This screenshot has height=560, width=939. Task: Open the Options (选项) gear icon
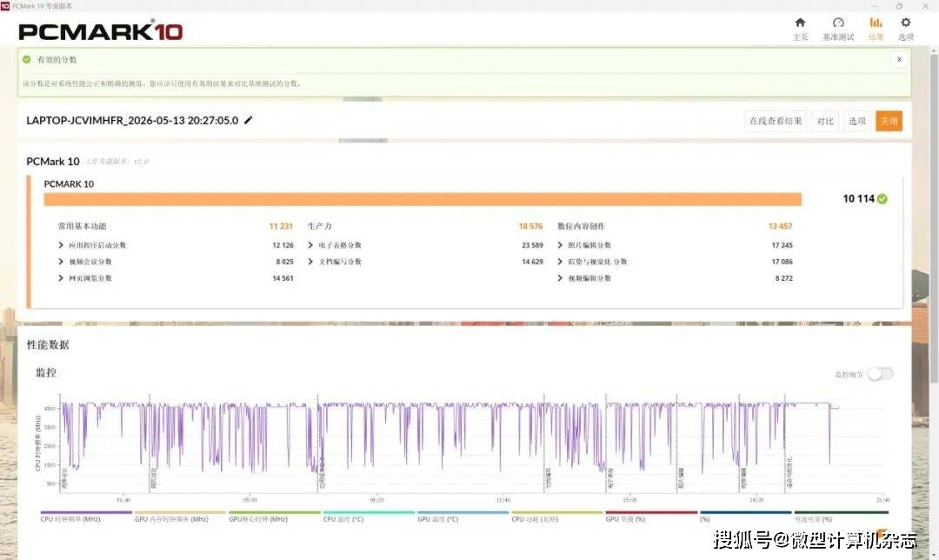(x=905, y=23)
